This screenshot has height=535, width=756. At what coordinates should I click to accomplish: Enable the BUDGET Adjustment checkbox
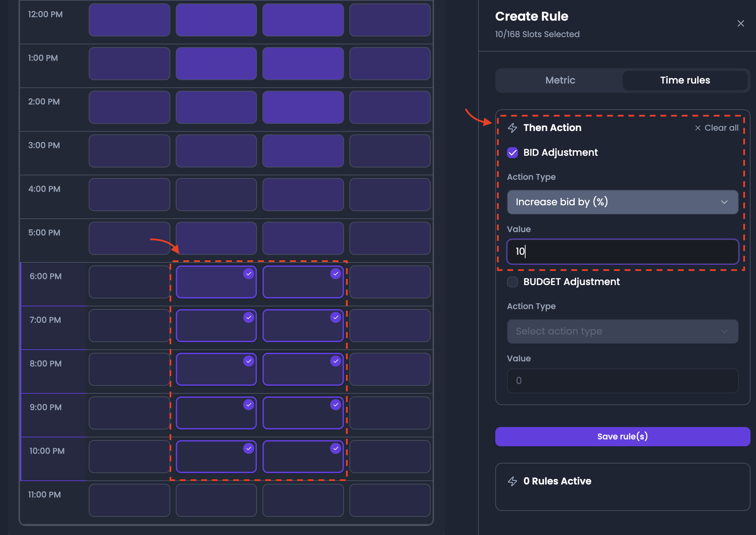512,282
